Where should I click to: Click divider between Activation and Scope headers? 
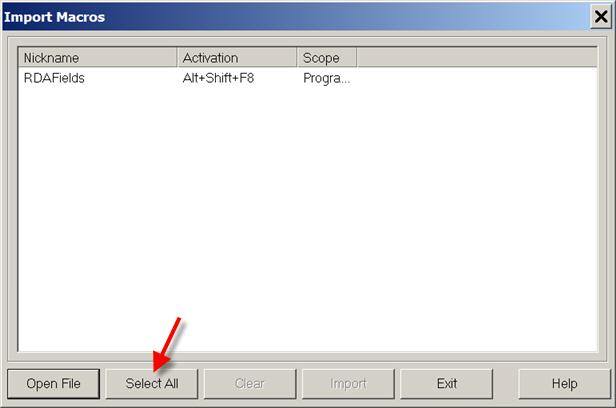(297, 58)
